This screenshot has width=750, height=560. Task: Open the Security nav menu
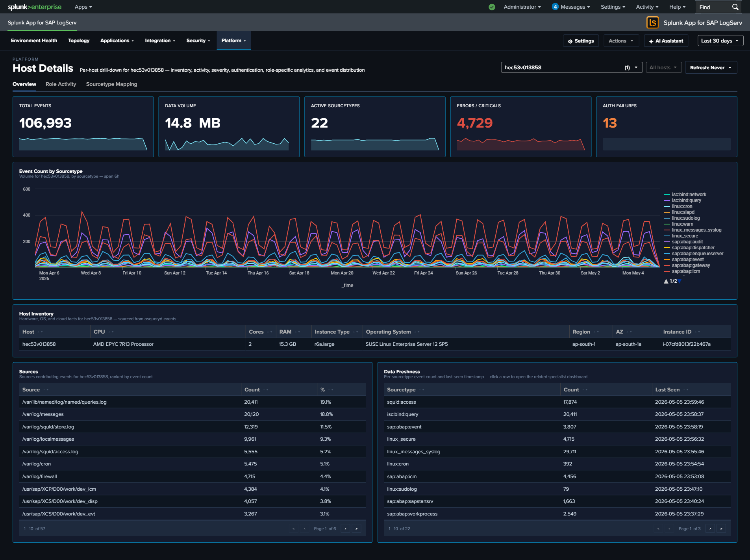198,41
